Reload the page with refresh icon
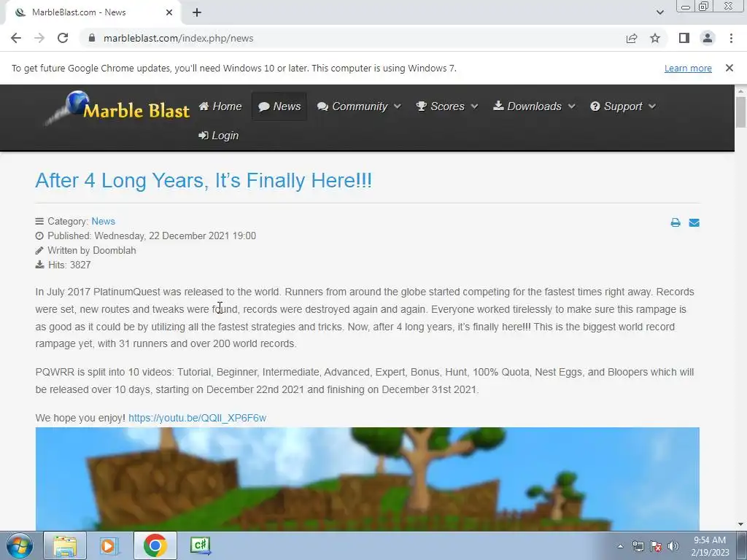The image size is (747, 560). tap(63, 38)
